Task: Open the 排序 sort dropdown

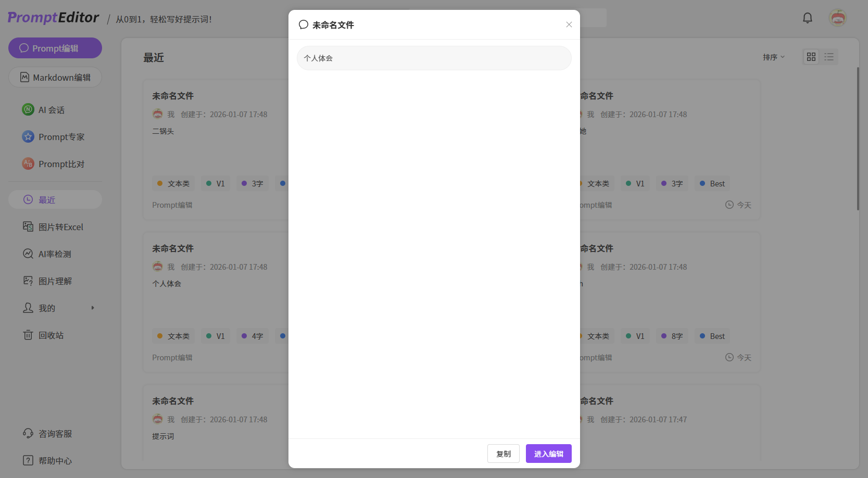Action: coord(773,57)
